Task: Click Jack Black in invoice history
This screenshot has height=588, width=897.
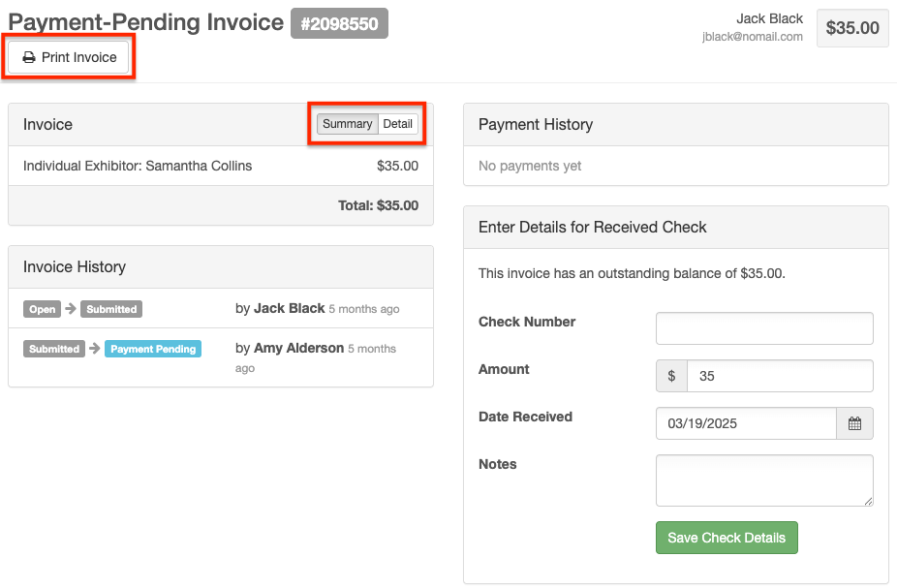Action: tap(289, 308)
